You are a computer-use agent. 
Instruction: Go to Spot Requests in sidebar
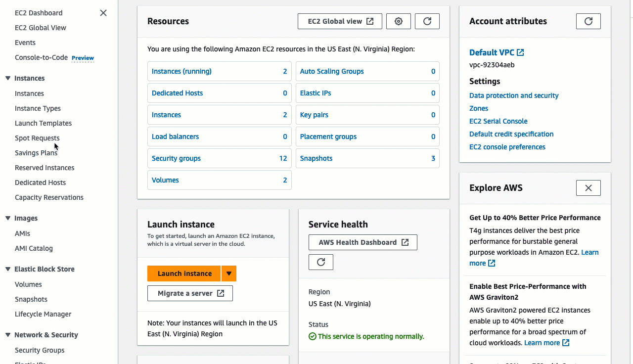pyautogui.click(x=37, y=138)
